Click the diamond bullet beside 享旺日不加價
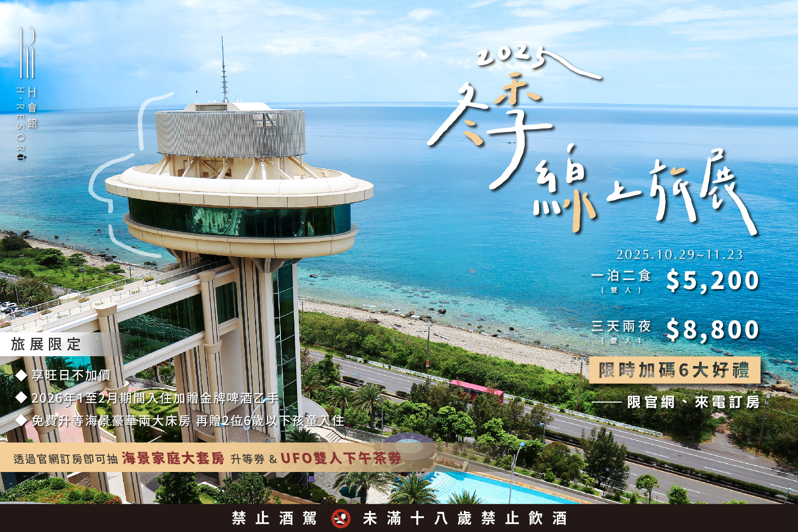Image resolution: width=798 pixels, height=532 pixels. (21, 375)
